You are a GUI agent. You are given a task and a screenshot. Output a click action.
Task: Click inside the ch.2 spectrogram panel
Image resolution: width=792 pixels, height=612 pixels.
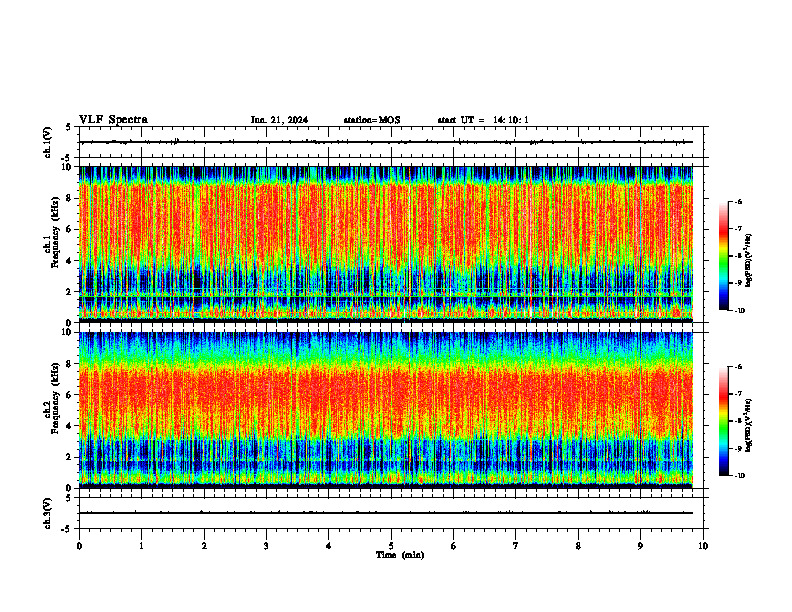coord(386,410)
